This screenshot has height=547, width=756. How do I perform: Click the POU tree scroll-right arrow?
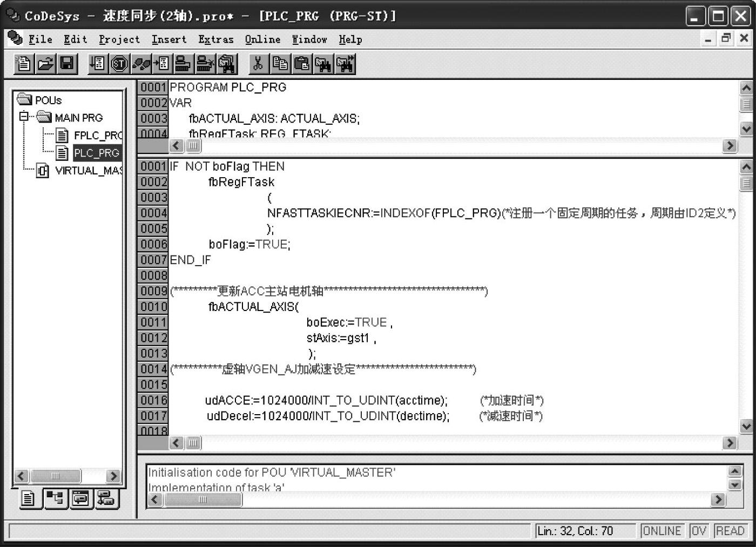[112, 476]
